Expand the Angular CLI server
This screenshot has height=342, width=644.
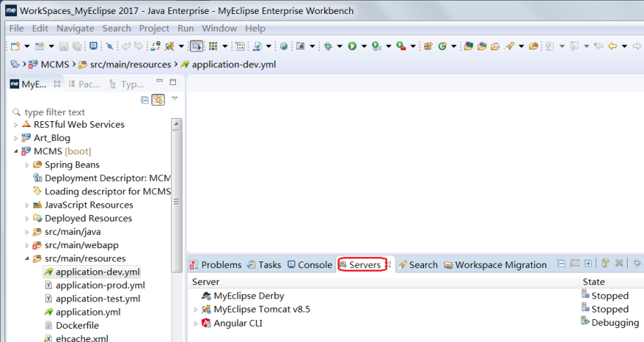(x=196, y=324)
